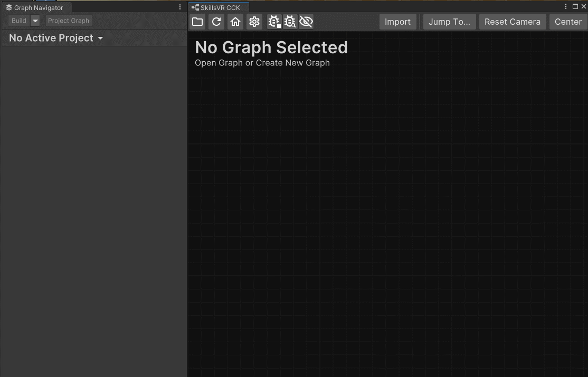Screen dimensions: 588x377
Task: Click Open Graph or Create New Graph text
Action: [x=262, y=63]
